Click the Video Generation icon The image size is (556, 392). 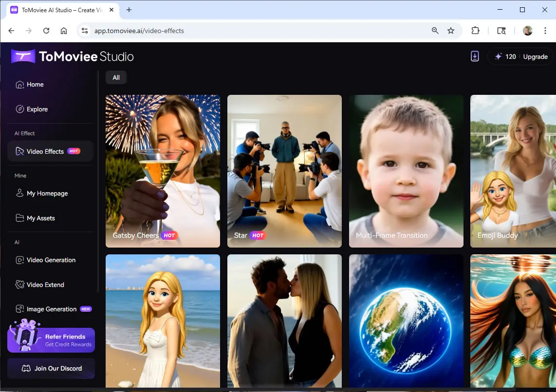pyautogui.click(x=19, y=260)
